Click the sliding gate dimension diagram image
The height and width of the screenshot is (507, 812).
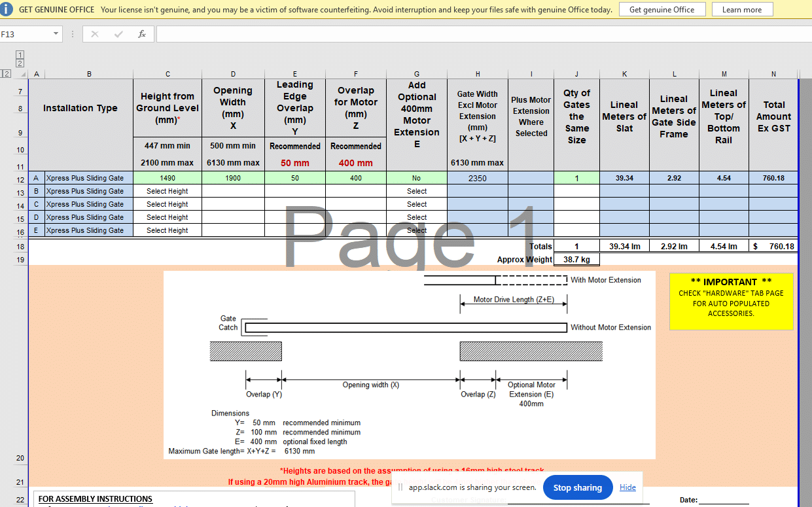point(409,365)
